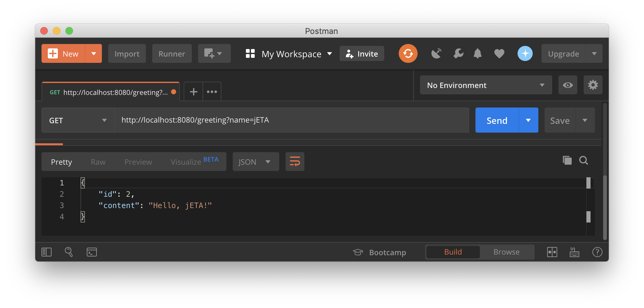Switch to the Raw response view
The width and height of the screenshot is (644, 308).
98,162
